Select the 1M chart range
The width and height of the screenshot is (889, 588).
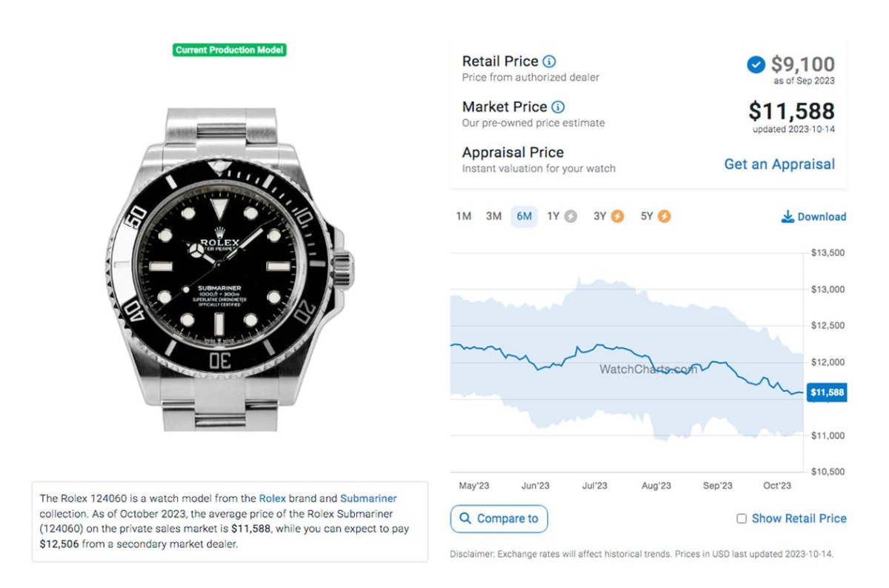(x=464, y=216)
